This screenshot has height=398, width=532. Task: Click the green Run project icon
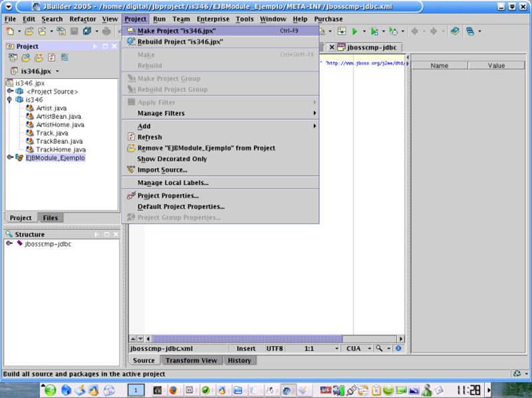[355, 31]
